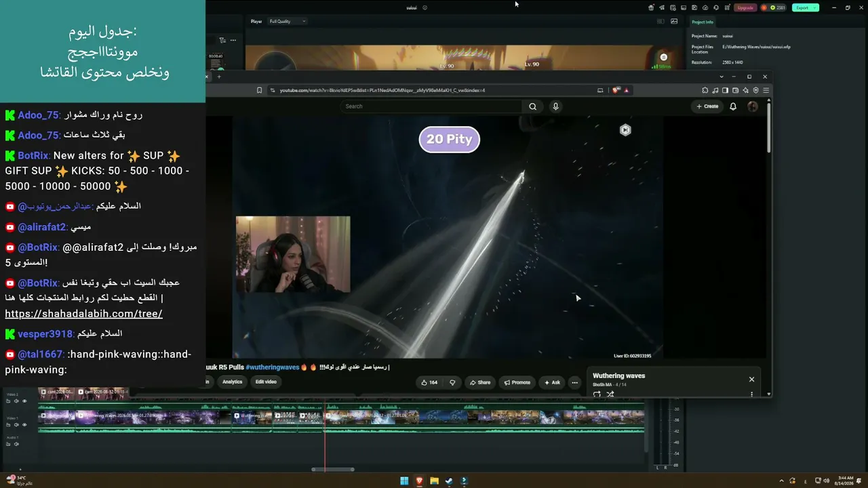The image size is (868, 488).
Task: Start YouTube voice search with the microphone
Action: click(555, 106)
